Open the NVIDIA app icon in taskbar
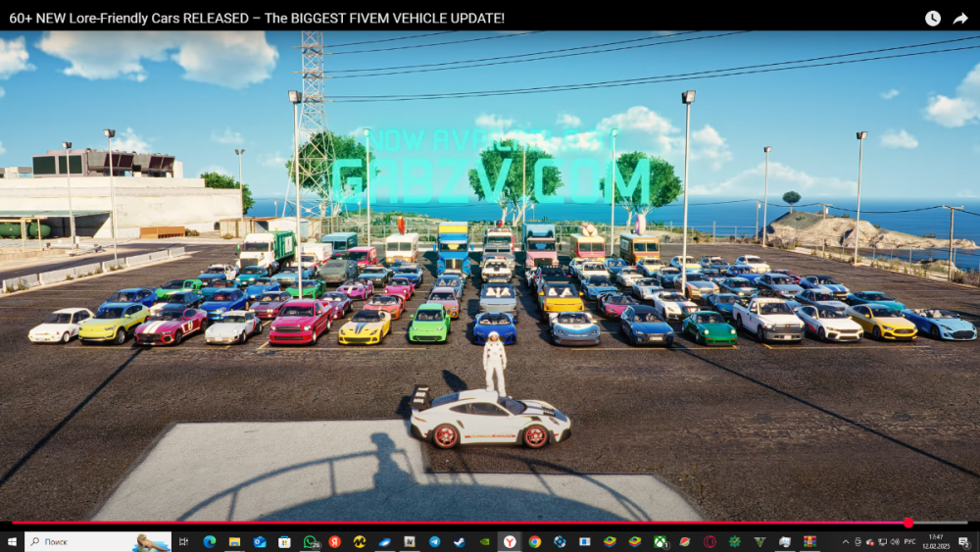The width and height of the screenshot is (980, 552). pos(484,541)
